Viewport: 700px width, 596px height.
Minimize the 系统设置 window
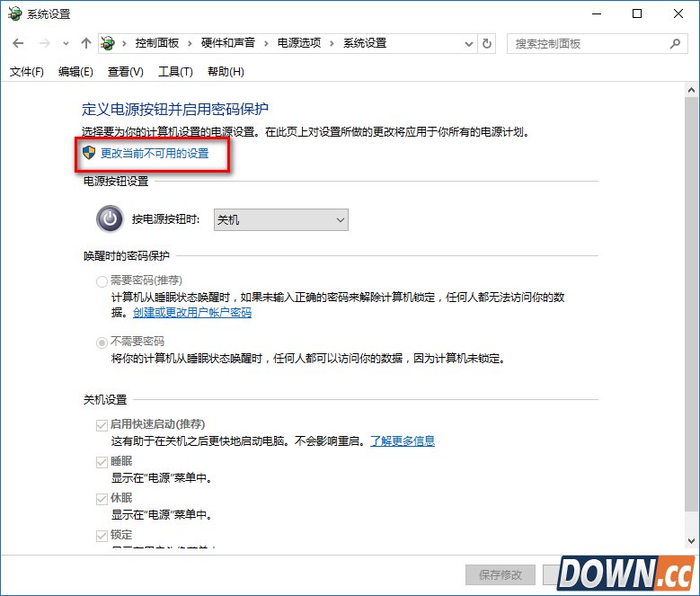(597, 13)
